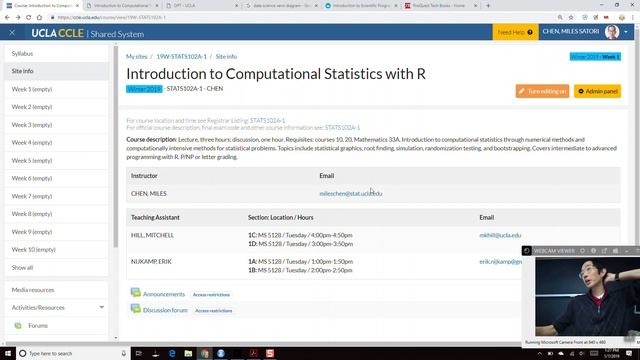Viewport: 640px width, 360px height.
Task: Open the Windows notification center icon
Action: 629,353
